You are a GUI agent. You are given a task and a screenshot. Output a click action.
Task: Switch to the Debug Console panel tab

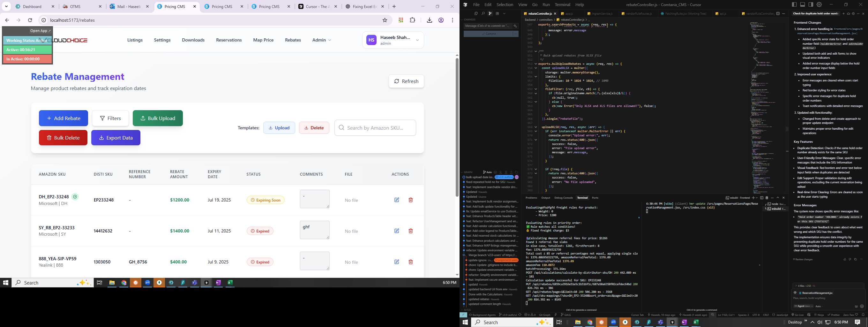coord(563,198)
